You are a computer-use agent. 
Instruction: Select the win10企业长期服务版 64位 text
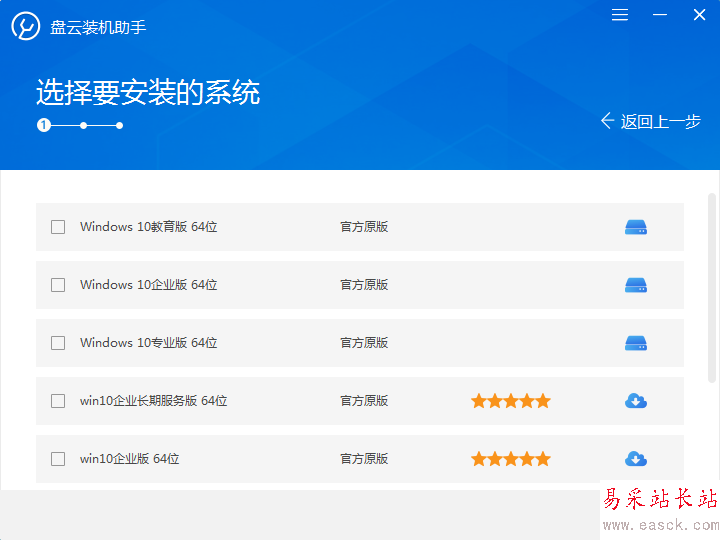click(x=153, y=401)
